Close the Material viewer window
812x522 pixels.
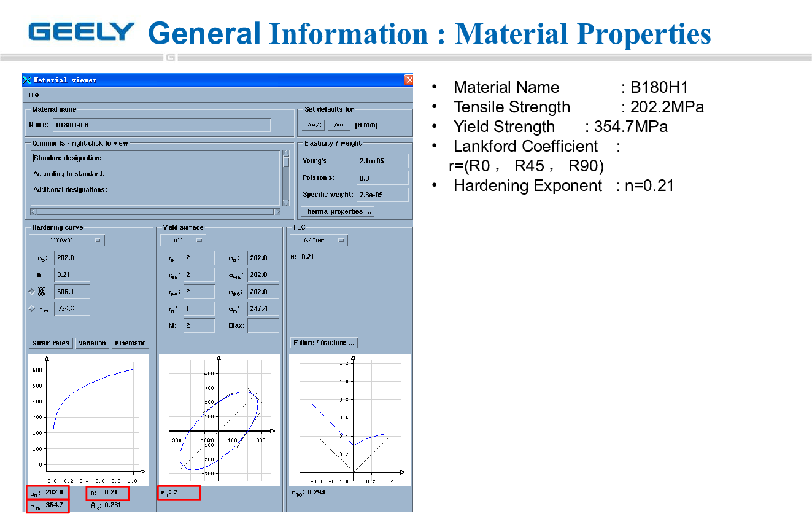pyautogui.click(x=409, y=80)
